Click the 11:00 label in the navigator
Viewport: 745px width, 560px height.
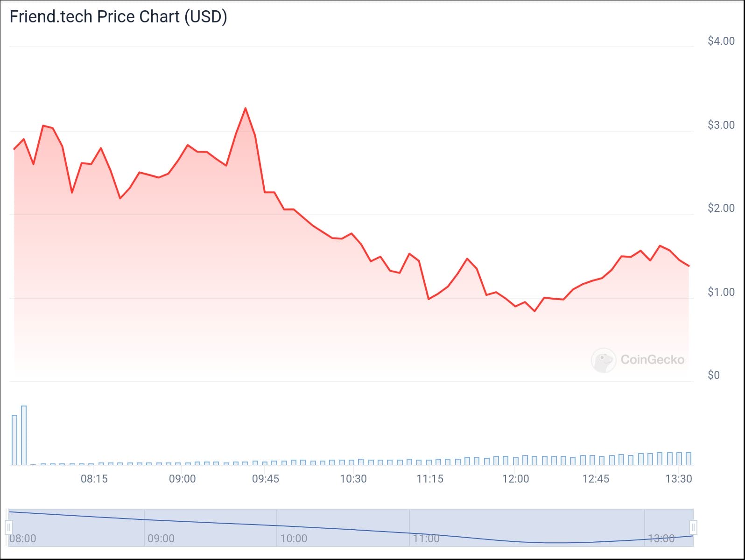pos(426,539)
